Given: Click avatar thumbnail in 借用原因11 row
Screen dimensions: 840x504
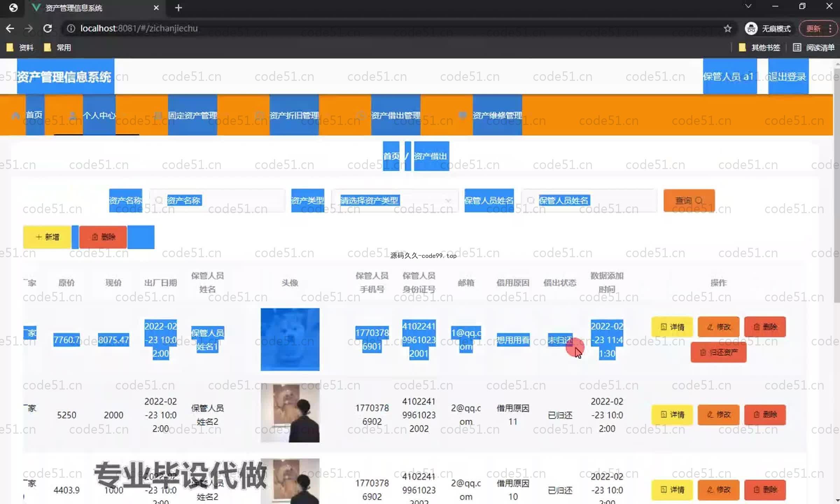Looking at the screenshot, I should 290,413.
